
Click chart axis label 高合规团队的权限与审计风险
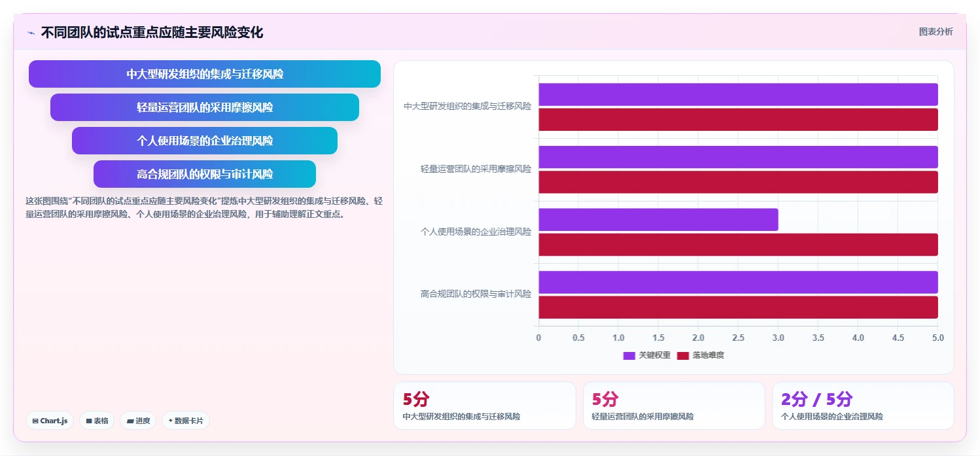476,294
